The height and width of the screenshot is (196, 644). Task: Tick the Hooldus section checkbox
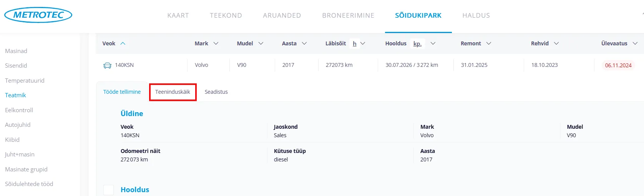[109, 190]
